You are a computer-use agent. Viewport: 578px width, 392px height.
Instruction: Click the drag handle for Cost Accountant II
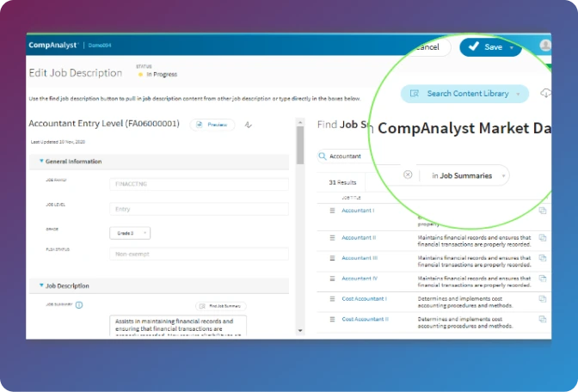click(332, 319)
